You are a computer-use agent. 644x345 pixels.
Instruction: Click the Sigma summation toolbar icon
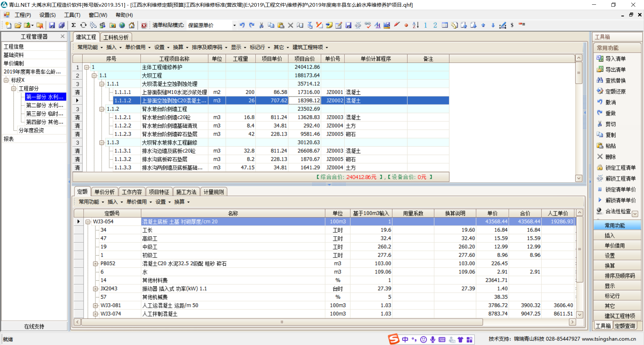[73, 25]
